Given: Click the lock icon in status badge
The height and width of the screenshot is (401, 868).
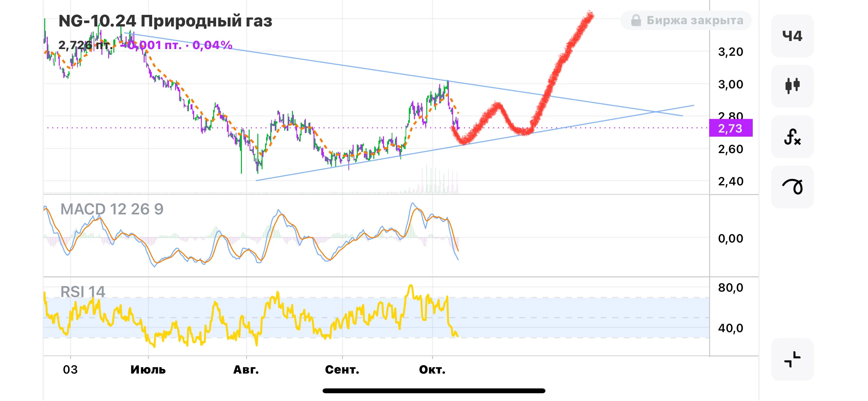Looking at the screenshot, I should (x=636, y=20).
